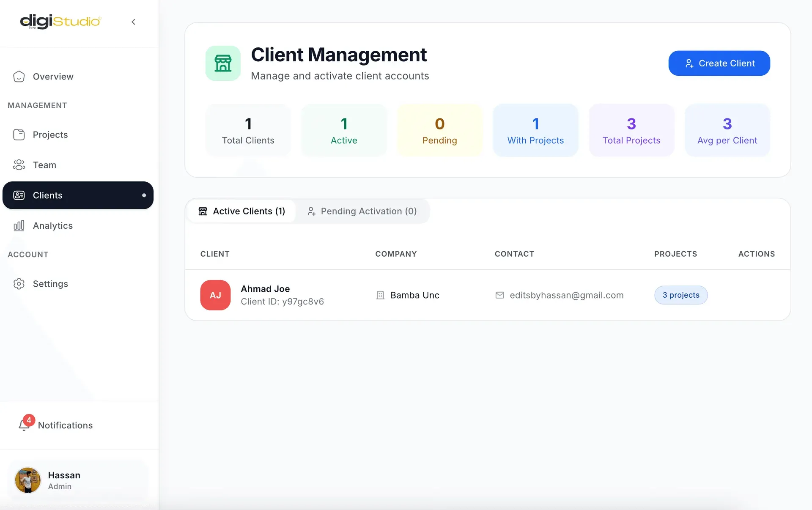The height and width of the screenshot is (510, 812).
Task: Select the Clients menu item
Action: click(x=78, y=195)
